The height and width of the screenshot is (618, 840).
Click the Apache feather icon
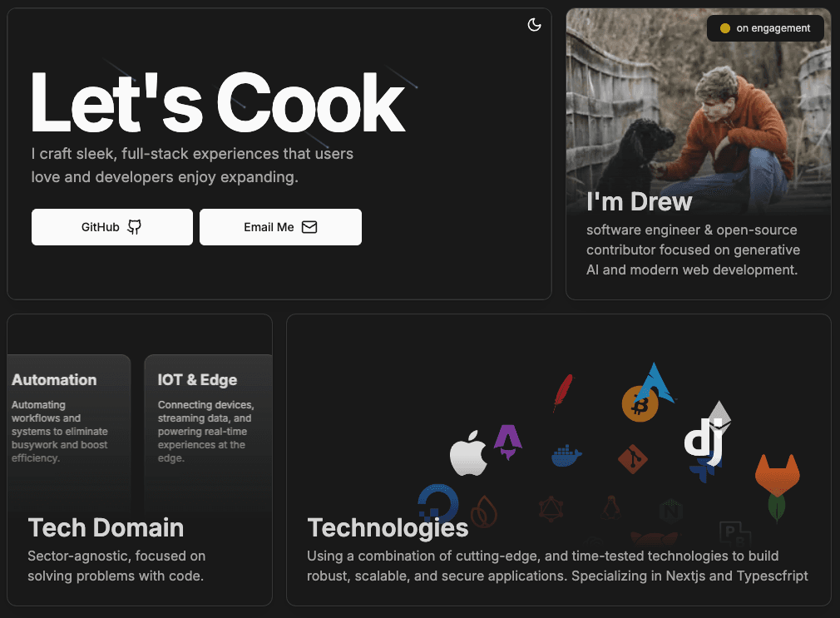(x=563, y=392)
